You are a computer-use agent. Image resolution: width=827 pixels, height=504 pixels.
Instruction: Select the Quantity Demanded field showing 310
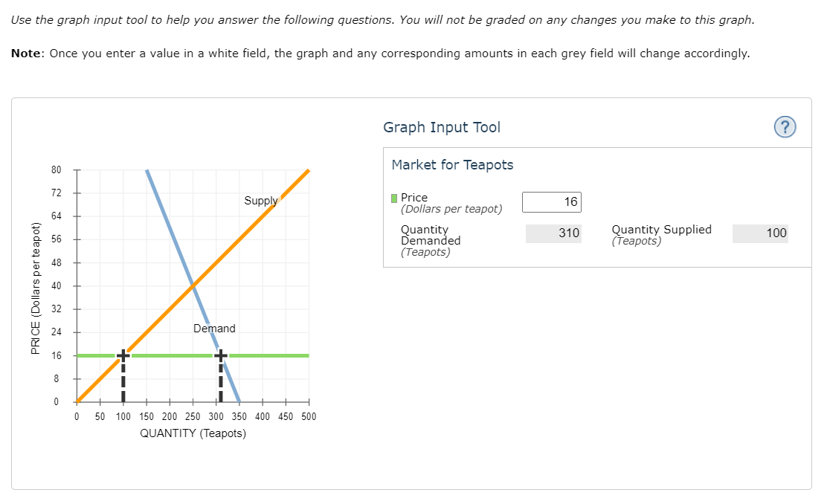tap(553, 233)
